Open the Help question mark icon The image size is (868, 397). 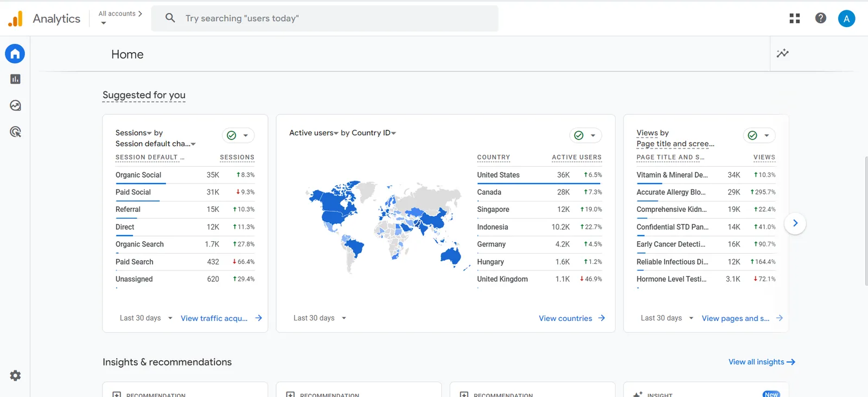pos(821,18)
